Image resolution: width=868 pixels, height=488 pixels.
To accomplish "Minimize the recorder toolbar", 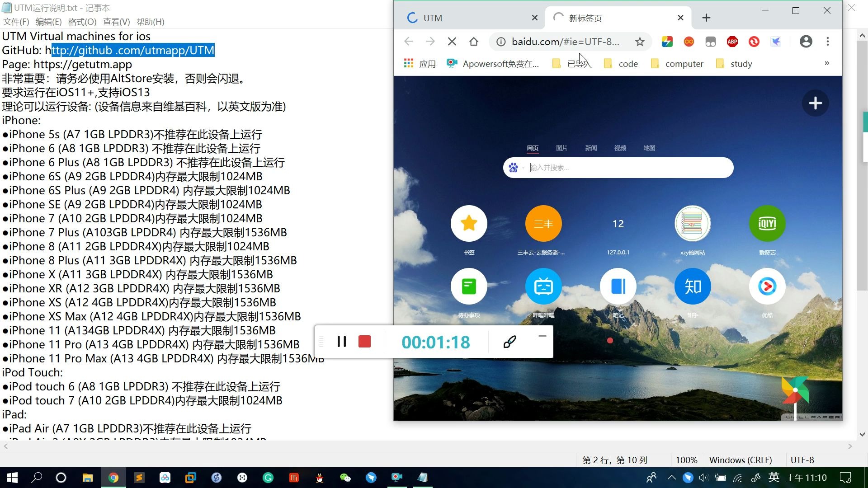I will pos(542,336).
